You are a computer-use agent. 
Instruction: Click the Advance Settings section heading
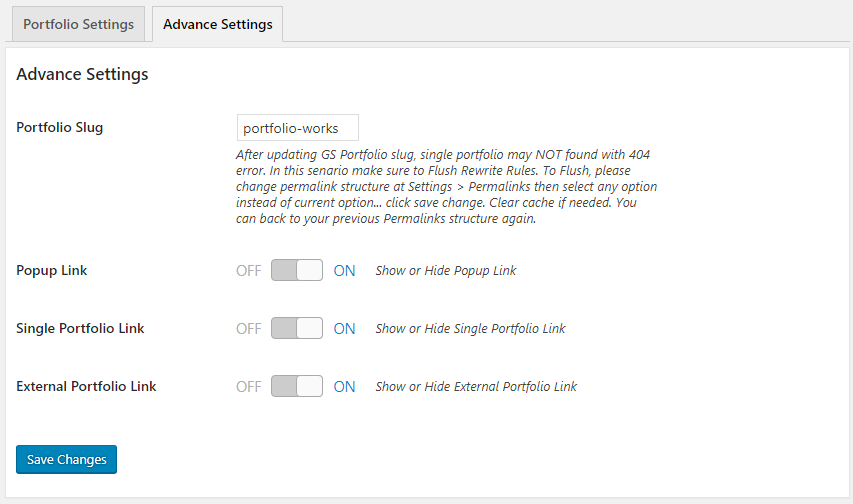82,74
